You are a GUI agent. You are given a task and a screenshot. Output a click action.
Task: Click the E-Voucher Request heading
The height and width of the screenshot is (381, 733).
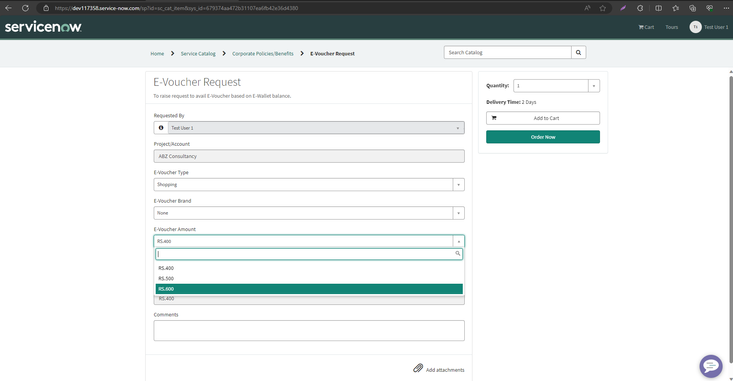[197, 82]
